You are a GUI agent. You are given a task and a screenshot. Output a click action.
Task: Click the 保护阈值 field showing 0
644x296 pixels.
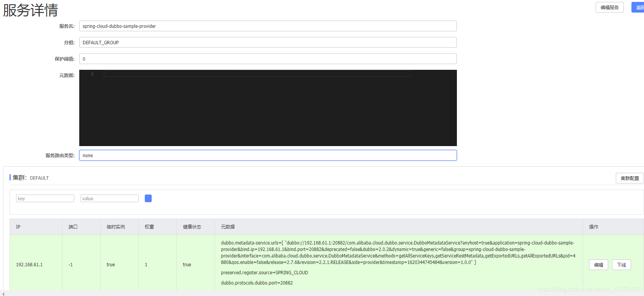[x=268, y=59]
